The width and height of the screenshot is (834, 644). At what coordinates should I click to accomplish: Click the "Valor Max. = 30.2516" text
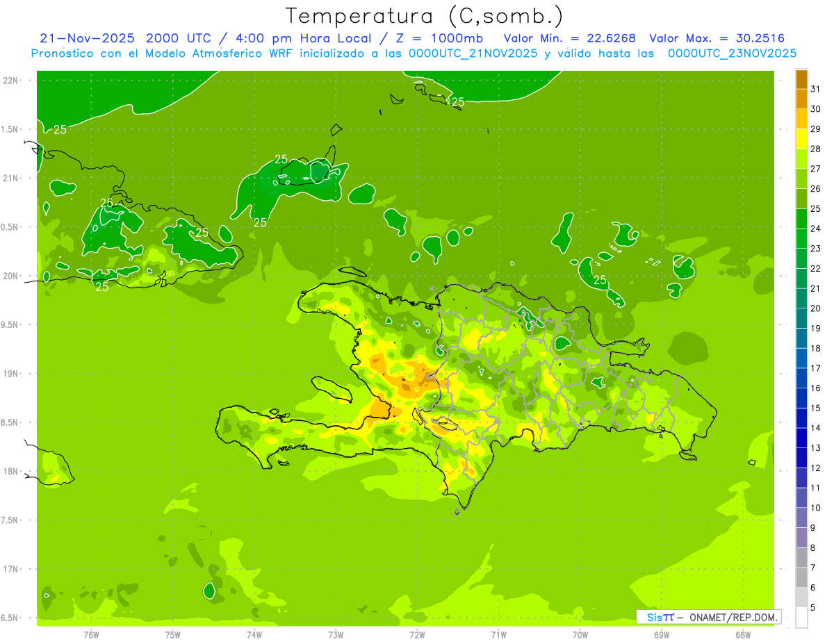(717, 38)
